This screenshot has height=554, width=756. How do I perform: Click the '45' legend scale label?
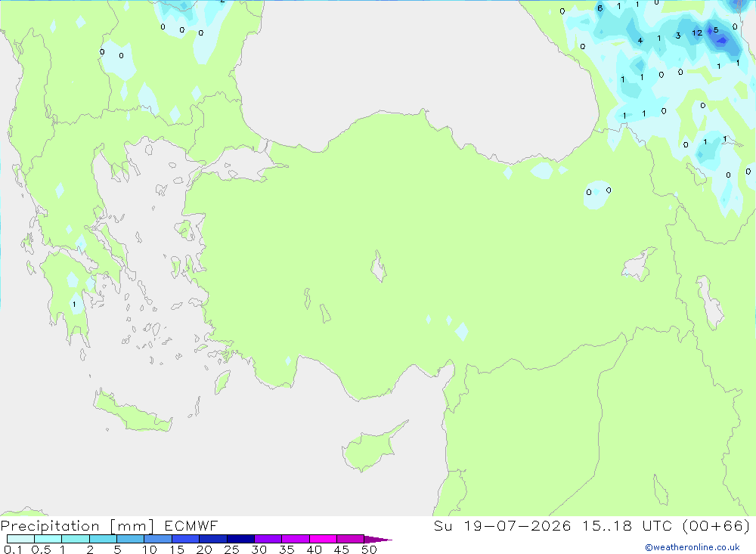coord(342,549)
